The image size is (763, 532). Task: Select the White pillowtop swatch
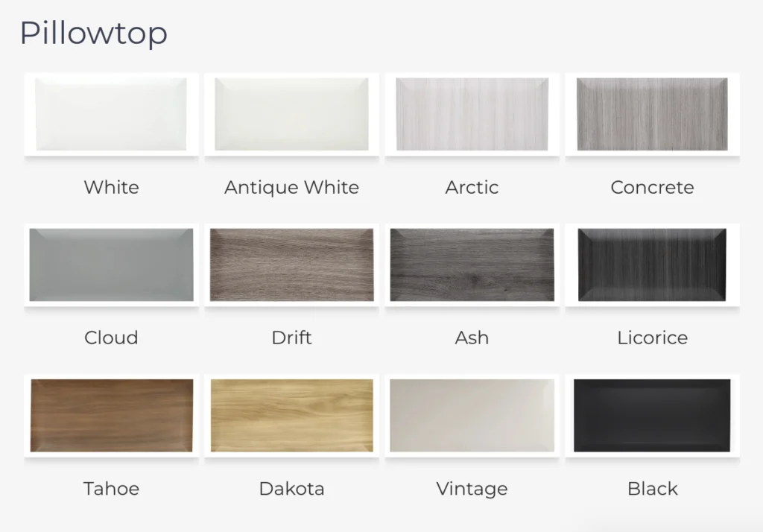112,115
